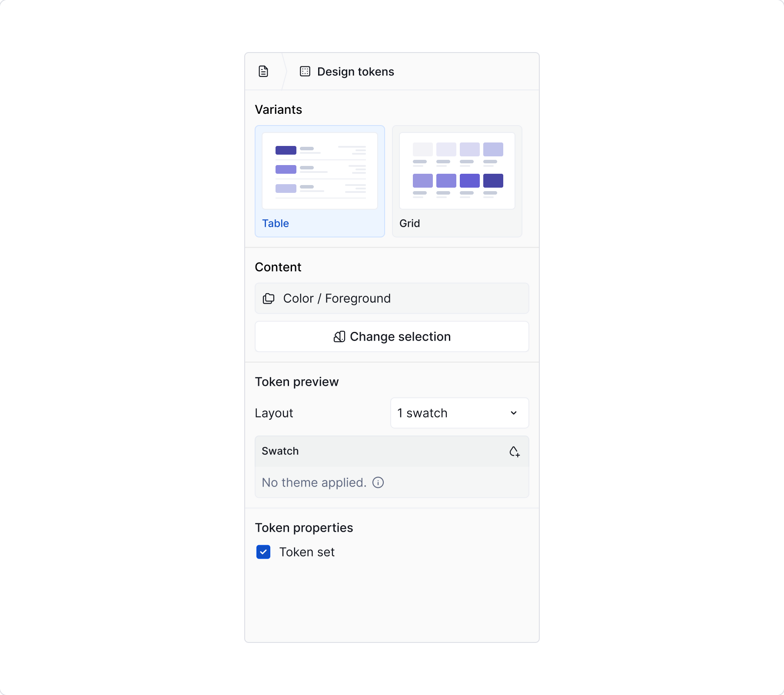
Task: Click the swap icon inside Change selection
Action: pos(340,337)
